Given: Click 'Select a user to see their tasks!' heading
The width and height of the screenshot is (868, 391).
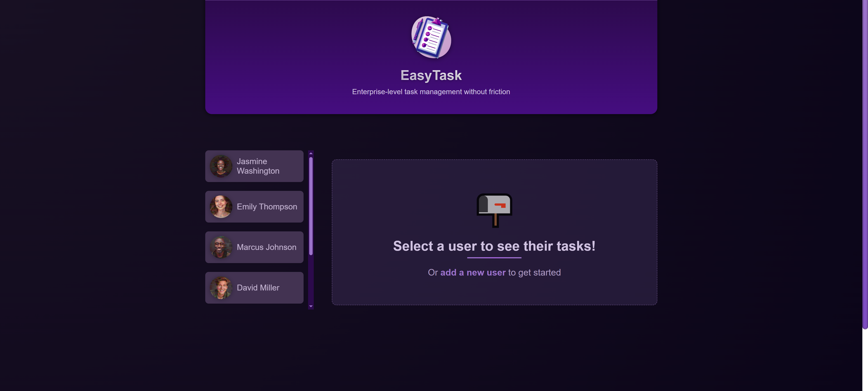Looking at the screenshot, I should click(494, 246).
